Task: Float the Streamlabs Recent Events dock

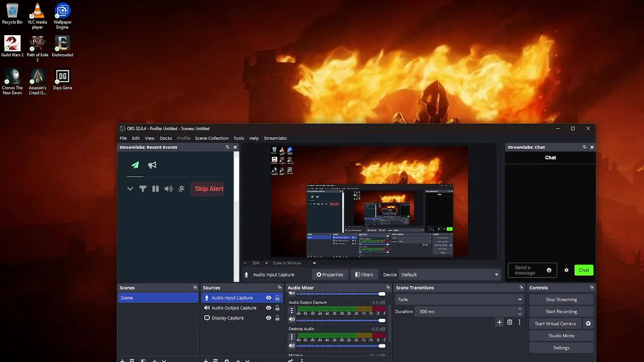Action: [x=227, y=147]
